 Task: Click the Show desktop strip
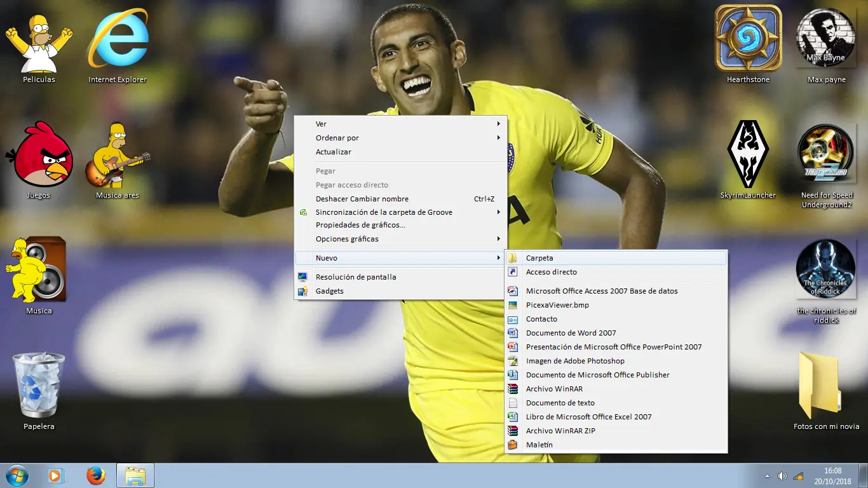point(864,475)
